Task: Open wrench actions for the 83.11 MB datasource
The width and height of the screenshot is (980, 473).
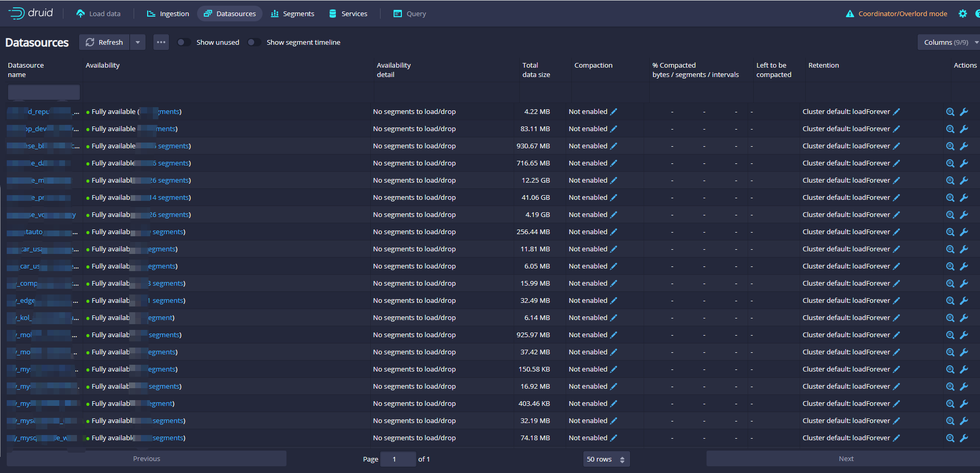Action: pos(963,129)
